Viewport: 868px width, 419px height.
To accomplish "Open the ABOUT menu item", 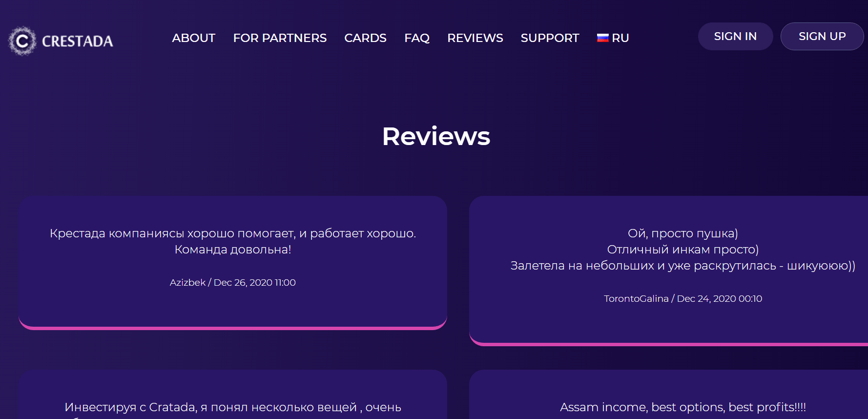I will [193, 38].
